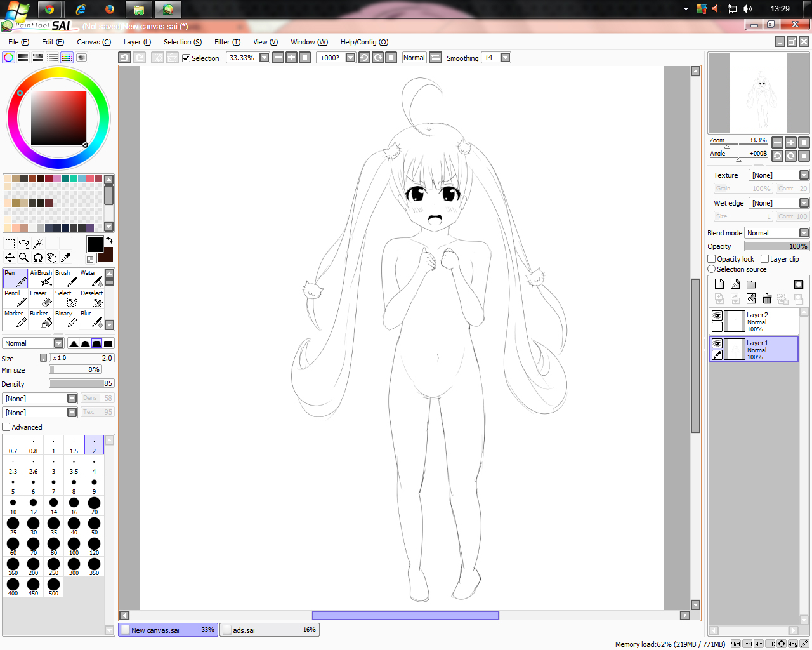Open the Smoothing value dropdown

(x=505, y=58)
